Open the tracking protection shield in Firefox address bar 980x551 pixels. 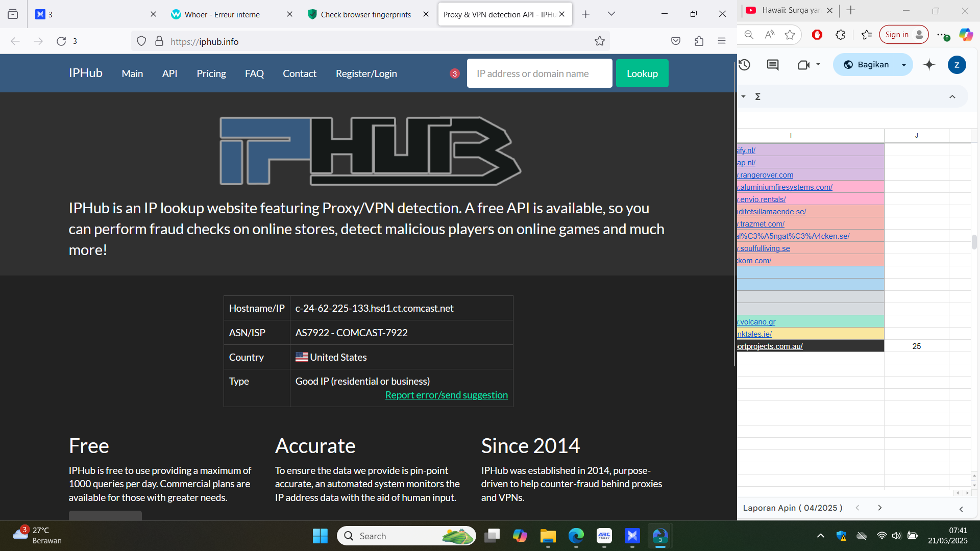pos(141,41)
